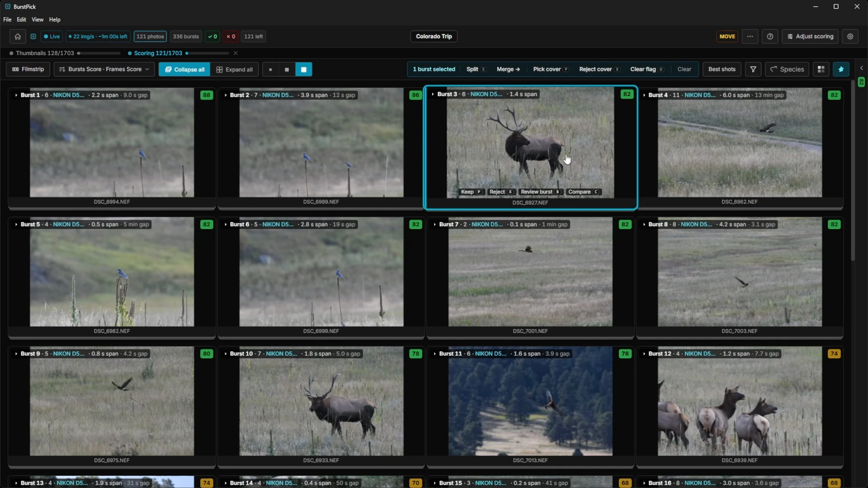
Task: Open the three-dots more options menu
Action: 750,37
